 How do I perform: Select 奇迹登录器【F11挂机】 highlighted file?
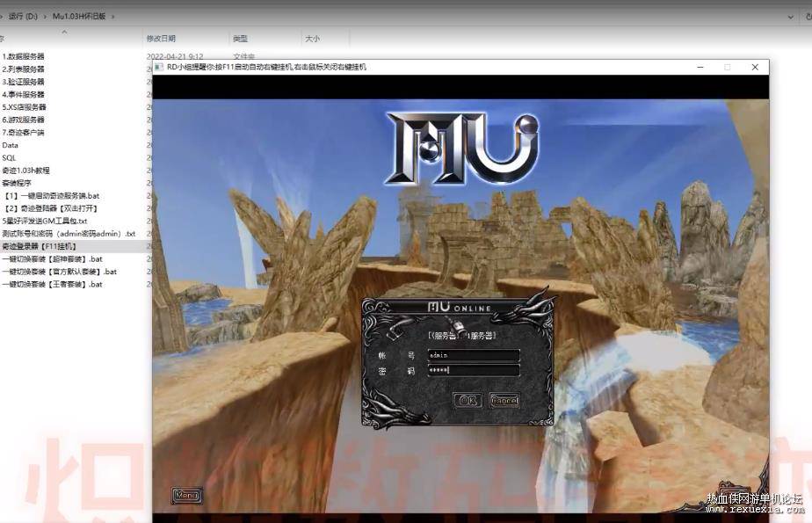pyautogui.click(x=39, y=246)
